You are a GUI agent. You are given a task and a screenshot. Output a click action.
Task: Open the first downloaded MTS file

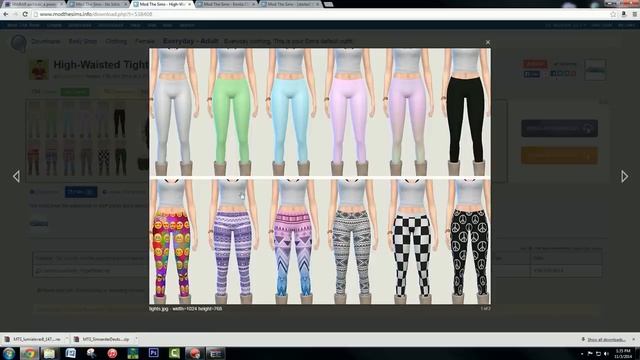pos(33,339)
